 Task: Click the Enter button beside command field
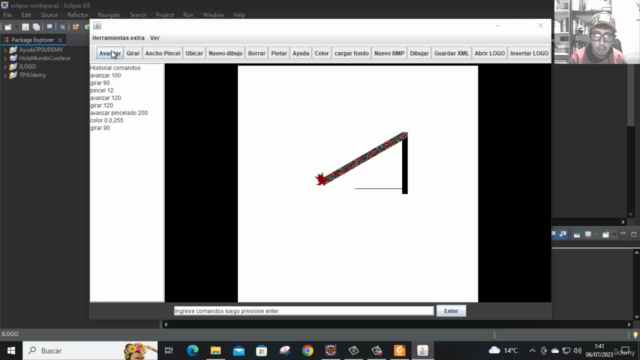tap(451, 311)
